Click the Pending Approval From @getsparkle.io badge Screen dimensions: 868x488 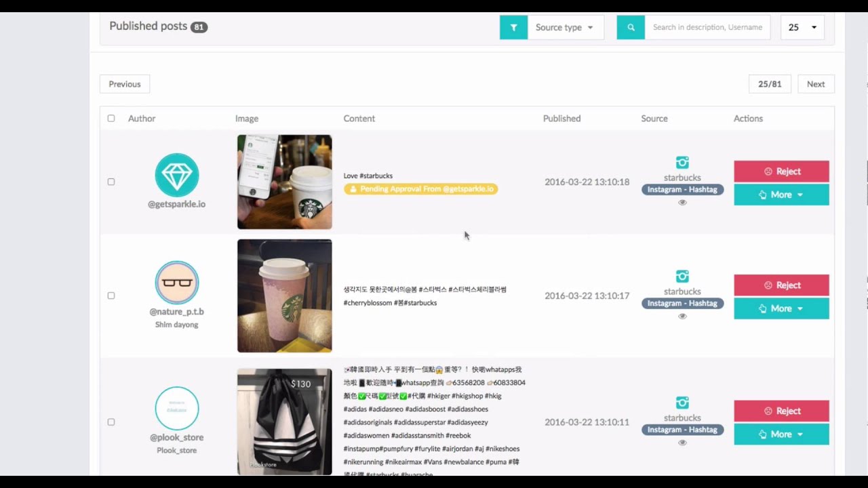pyautogui.click(x=420, y=189)
